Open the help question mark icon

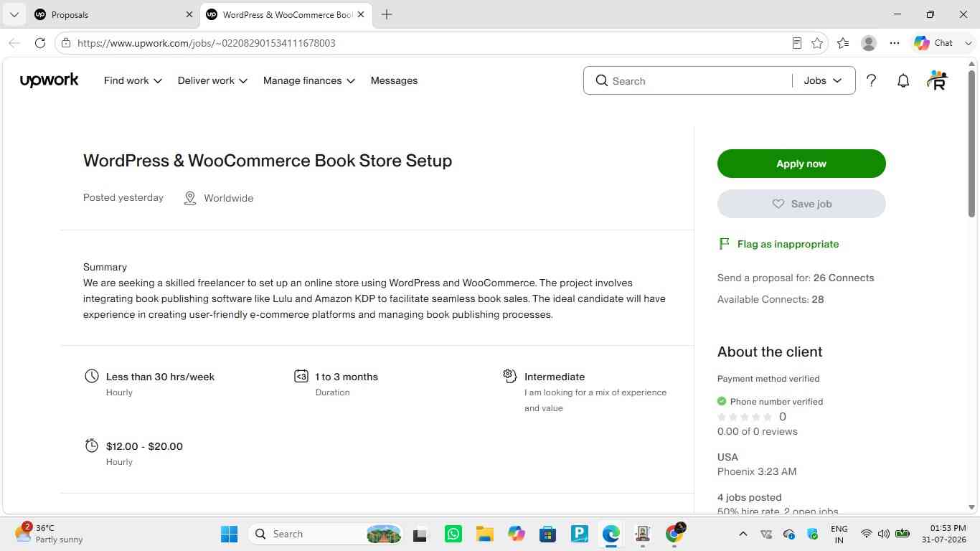point(871,81)
